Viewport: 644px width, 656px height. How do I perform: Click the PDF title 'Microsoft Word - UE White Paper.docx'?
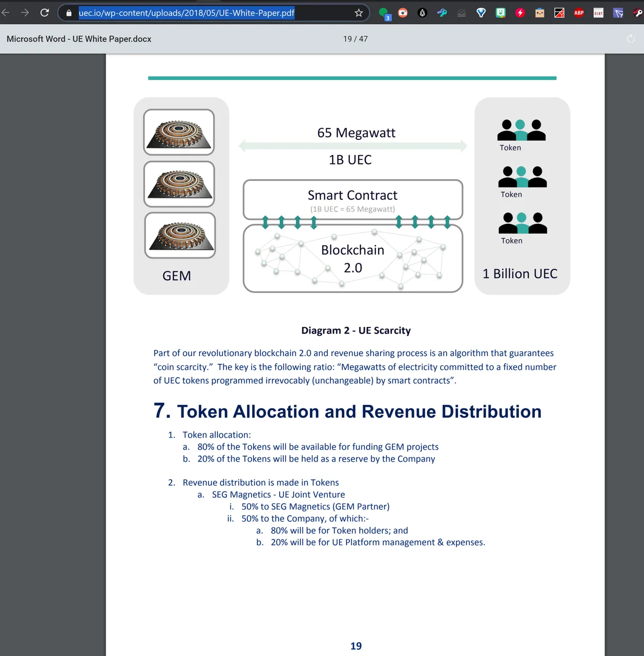point(79,39)
